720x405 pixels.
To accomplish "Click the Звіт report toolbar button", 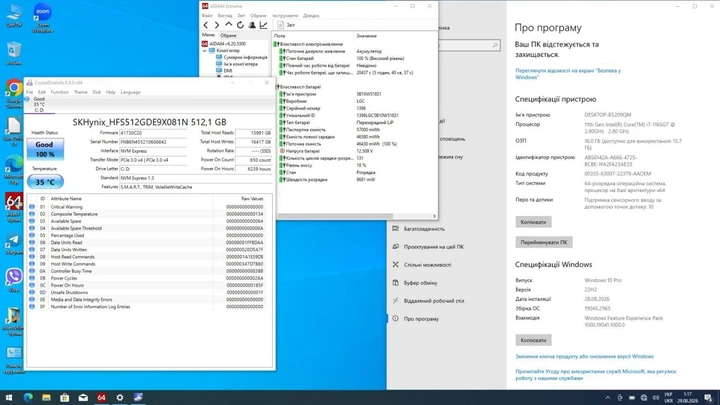I will [x=286, y=25].
